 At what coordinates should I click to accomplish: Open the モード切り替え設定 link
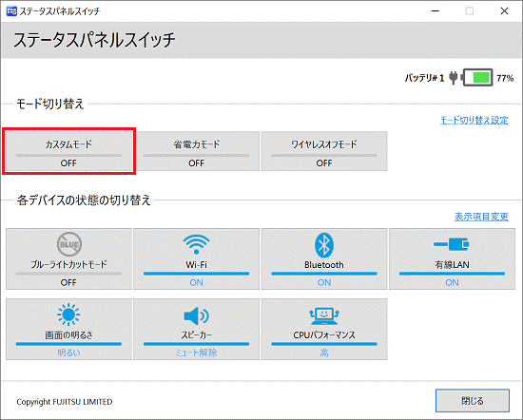click(x=474, y=120)
